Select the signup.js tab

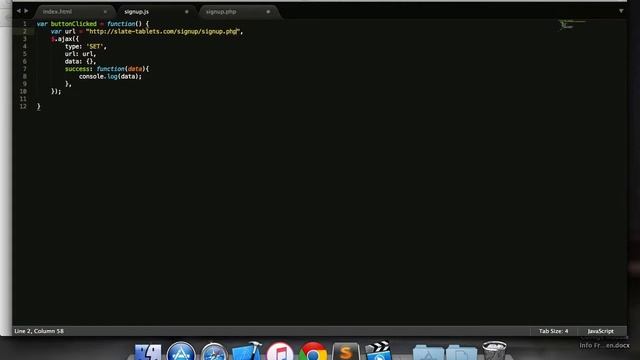click(x=136, y=12)
